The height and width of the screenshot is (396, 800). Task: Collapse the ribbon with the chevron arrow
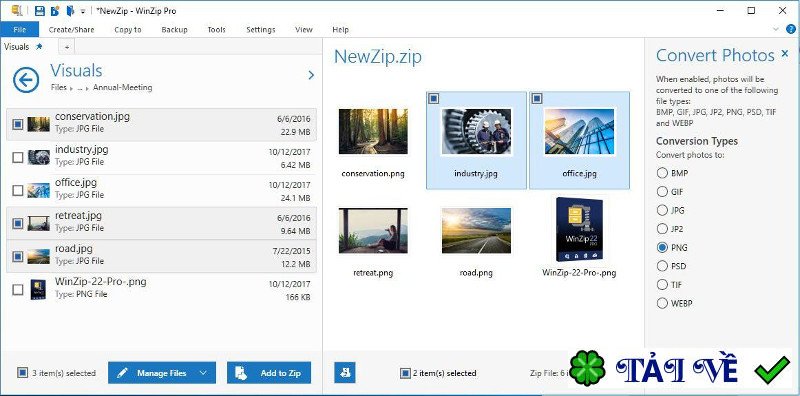(776, 30)
